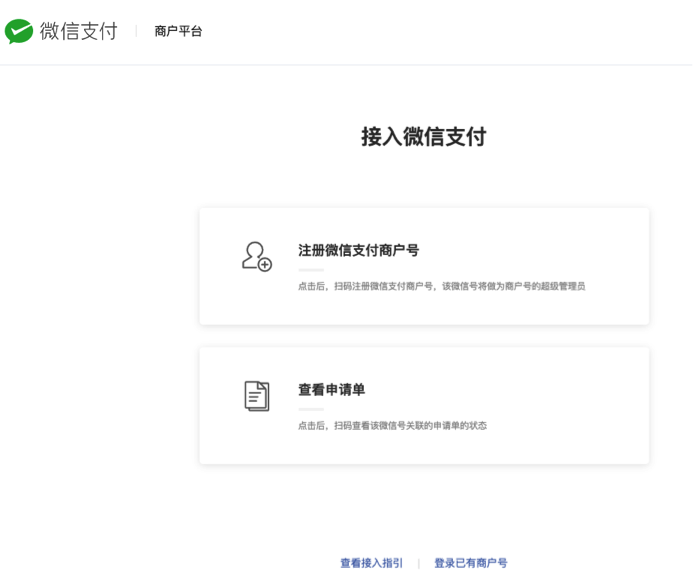Click the description starting 点击后，扫码注册微信支付商户号
This screenshot has height=588, width=693.
click(x=442, y=286)
